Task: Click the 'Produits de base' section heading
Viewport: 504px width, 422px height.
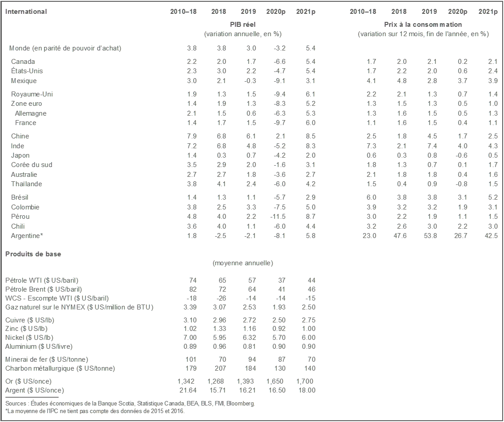Action: point(33,254)
